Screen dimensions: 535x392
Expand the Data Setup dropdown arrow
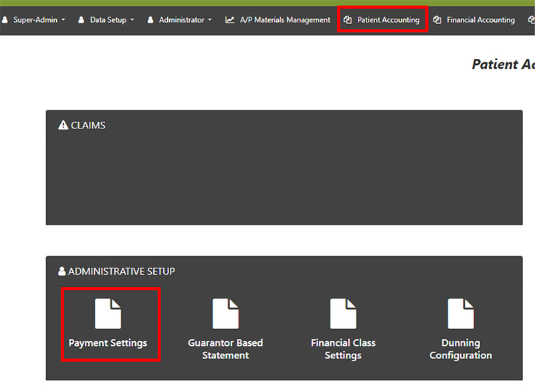pos(132,20)
